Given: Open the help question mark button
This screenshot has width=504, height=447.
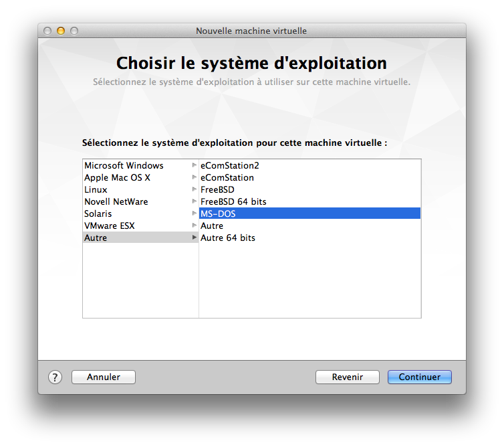Looking at the screenshot, I should tap(55, 377).
